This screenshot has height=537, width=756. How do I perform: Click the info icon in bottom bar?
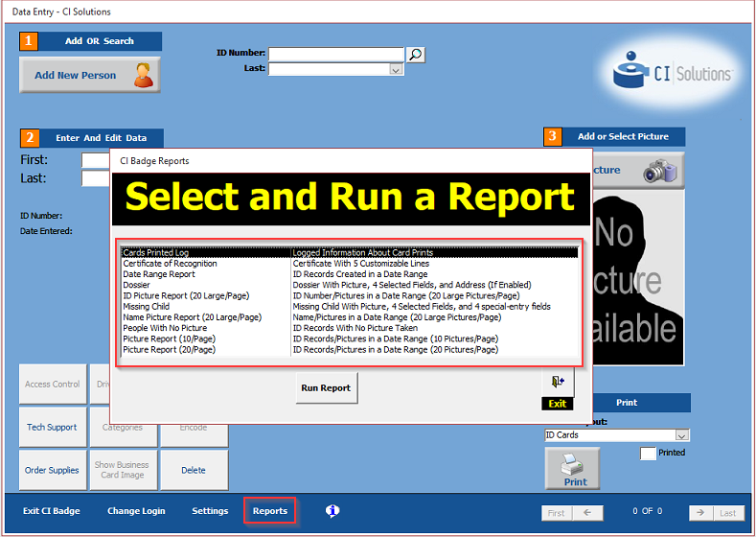tap(332, 510)
